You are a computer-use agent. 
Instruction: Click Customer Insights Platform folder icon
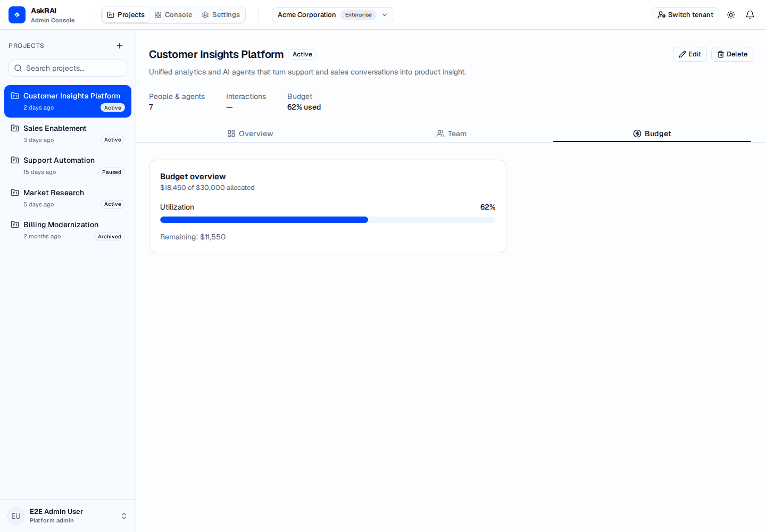click(x=15, y=96)
